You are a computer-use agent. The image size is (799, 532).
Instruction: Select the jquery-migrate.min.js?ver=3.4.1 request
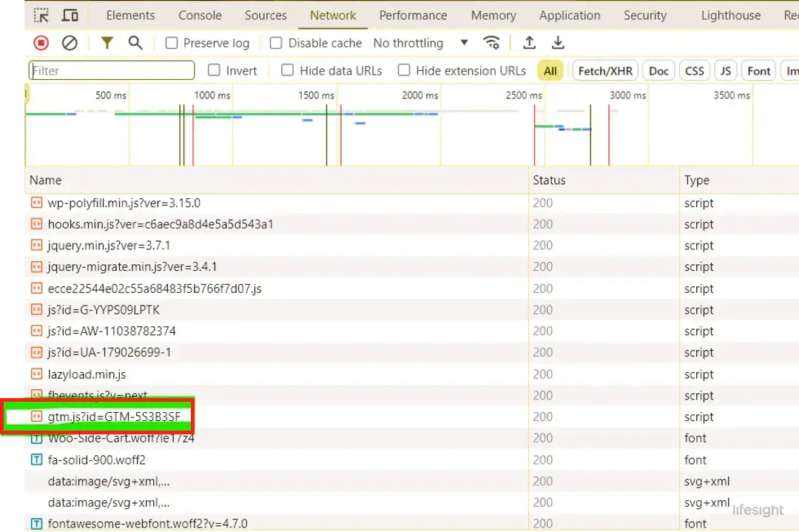[132, 267]
